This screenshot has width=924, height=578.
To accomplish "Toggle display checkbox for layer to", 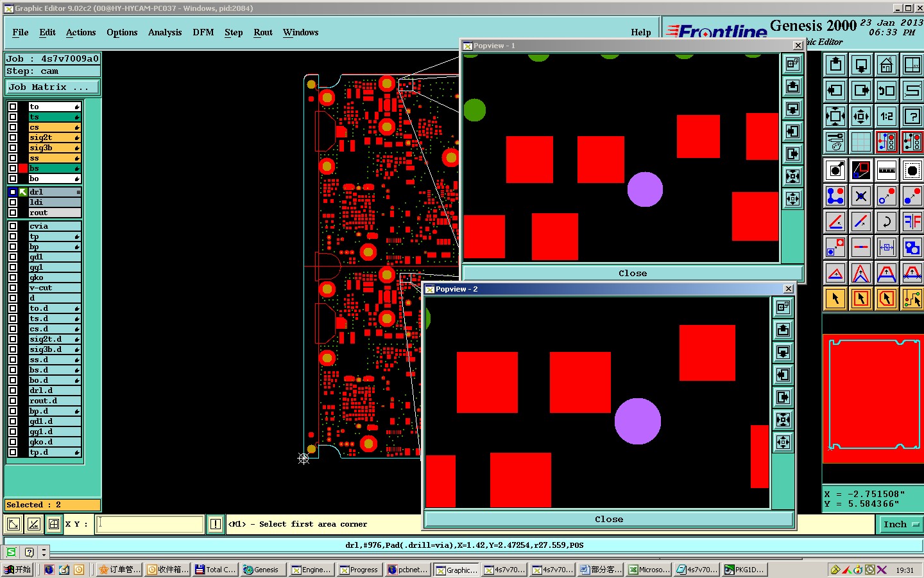I will coord(13,107).
